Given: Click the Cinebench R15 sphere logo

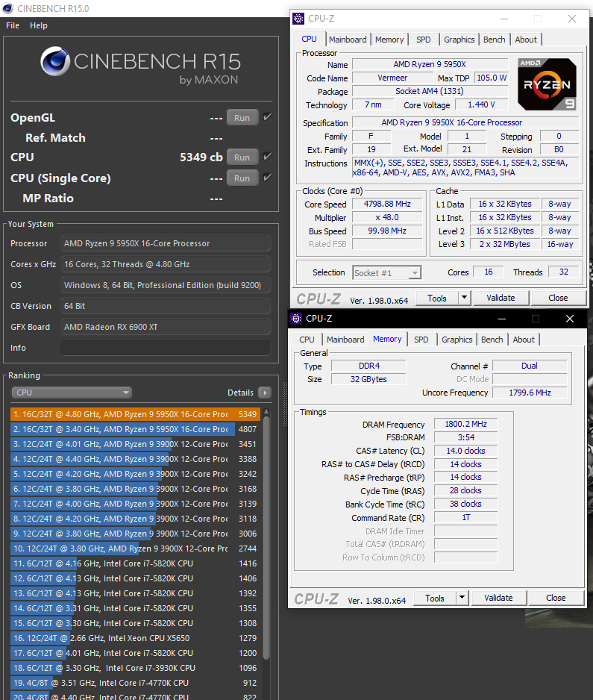Looking at the screenshot, I should tap(55, 61).
